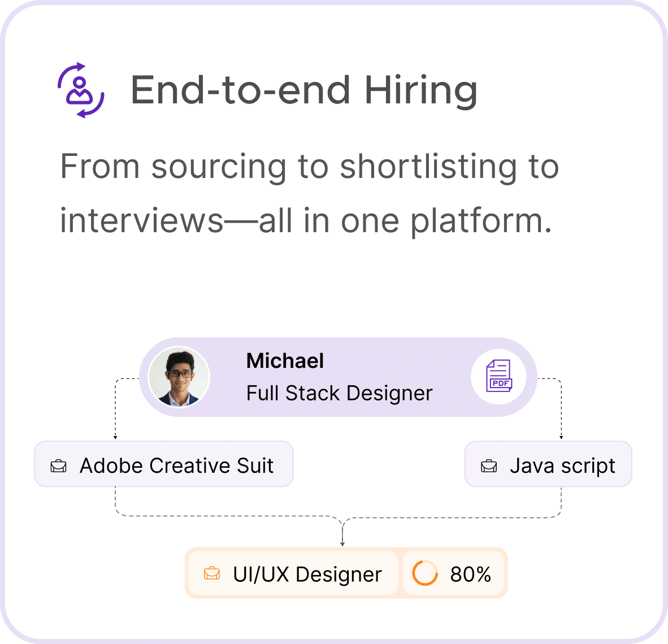Viewport: 668px width, 644px height.
Task: Click the text "interviews—all in one platform."
Action: (306, 221)
